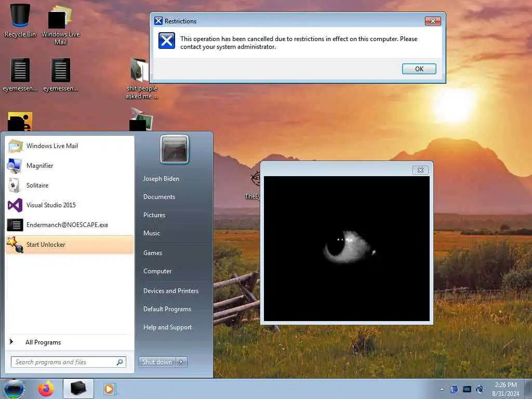
Task: Click the Windows Live Mail icon in Start list
Action: click(15, 146)
